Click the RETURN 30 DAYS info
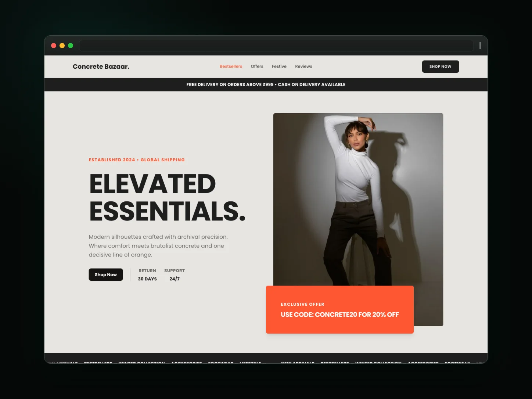The image size is (532, 399). pos(147,275)
